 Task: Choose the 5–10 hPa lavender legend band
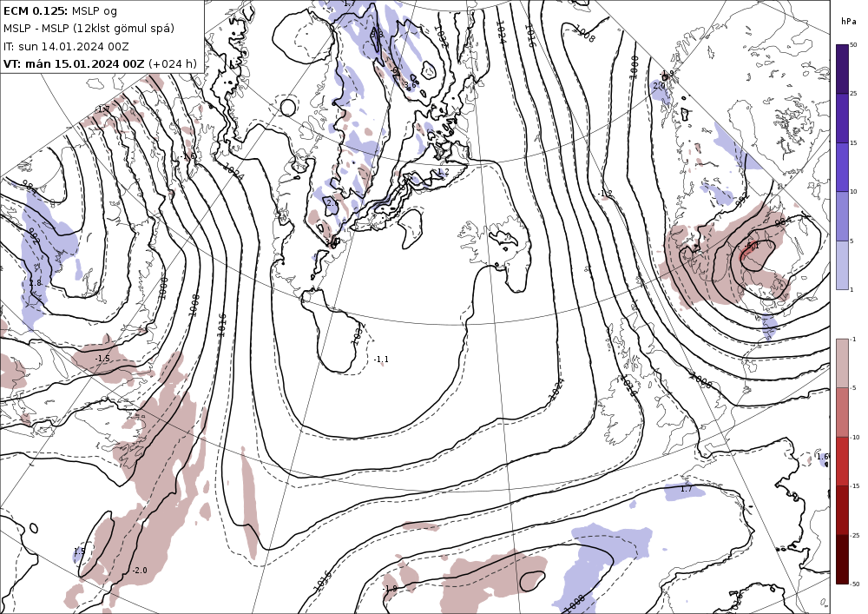842,216
